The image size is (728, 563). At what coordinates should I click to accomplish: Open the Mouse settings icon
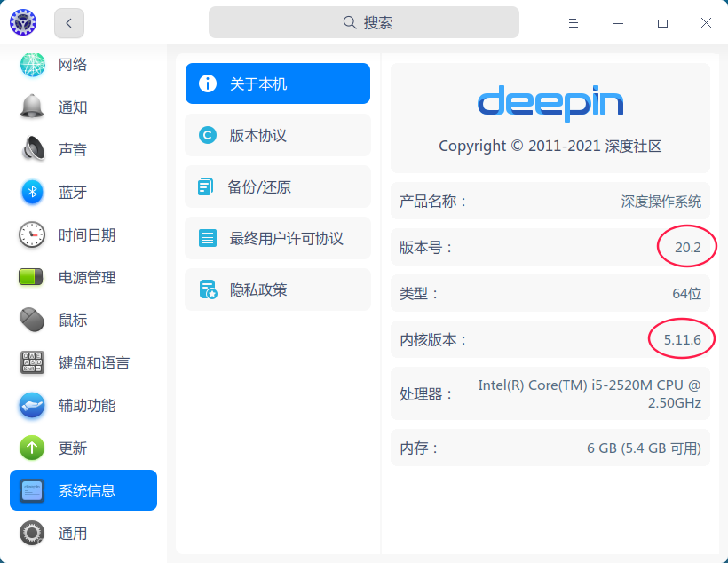[32, 320]
